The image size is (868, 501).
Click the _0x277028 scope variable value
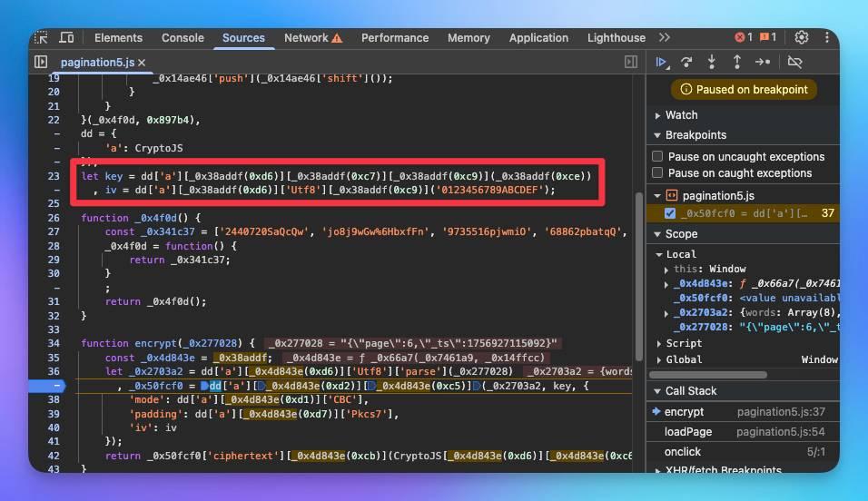(789, 327)
